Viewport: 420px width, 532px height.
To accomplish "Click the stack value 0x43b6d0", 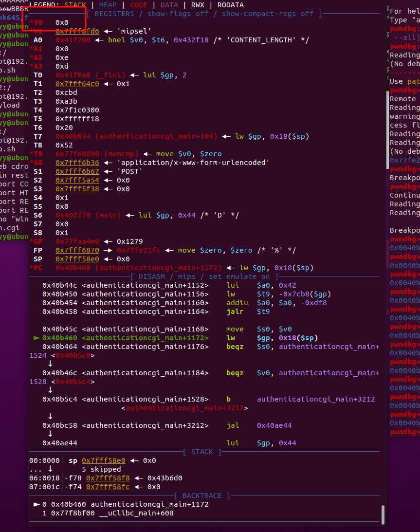I will point(165,478).
